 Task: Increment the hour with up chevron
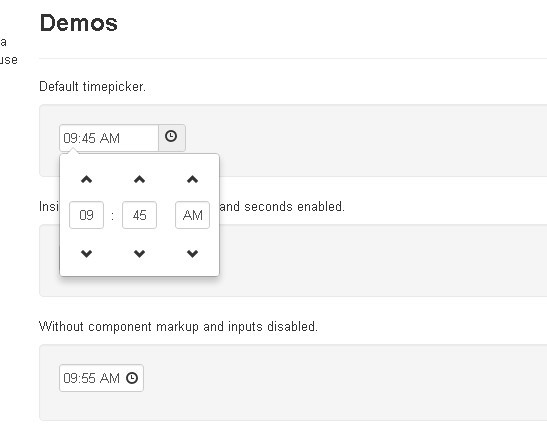[x=87, y=180]
